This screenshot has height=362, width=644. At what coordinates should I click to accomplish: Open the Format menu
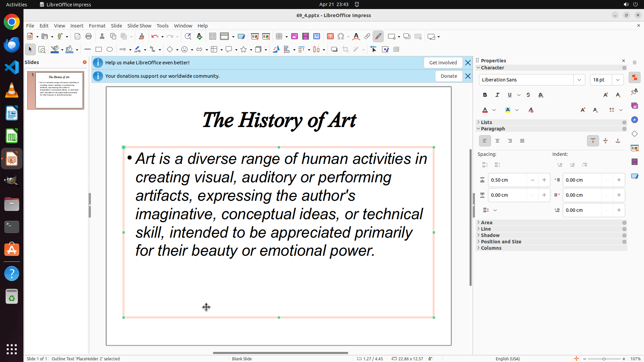(x=97, y=26)
